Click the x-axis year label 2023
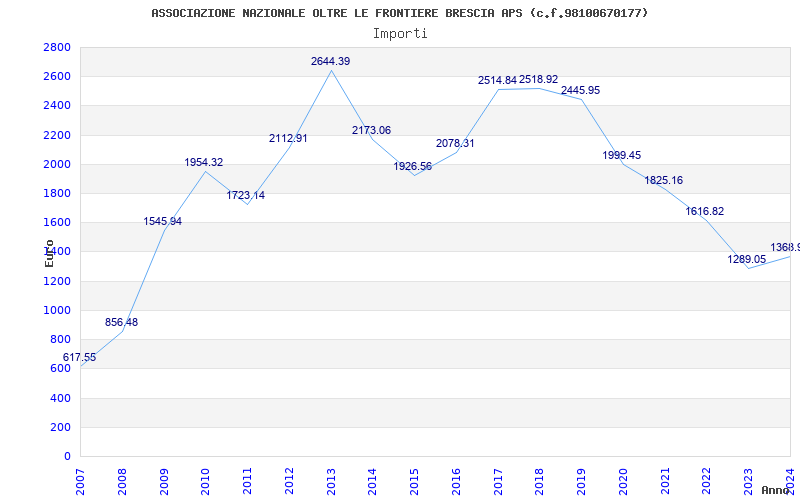The width and height of the screenshot is (800, 500). (x=748, y=482)
